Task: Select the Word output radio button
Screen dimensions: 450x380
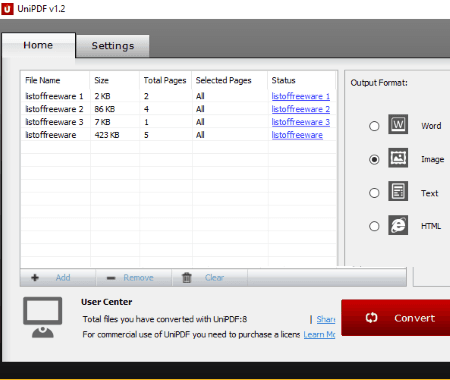Action: click(x=374, y=126)
